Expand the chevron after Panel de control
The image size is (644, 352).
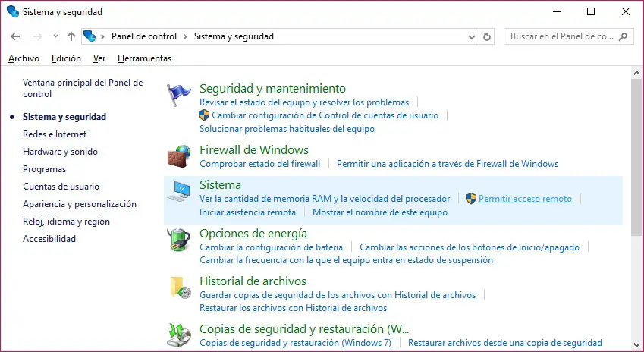pos(185,36)
